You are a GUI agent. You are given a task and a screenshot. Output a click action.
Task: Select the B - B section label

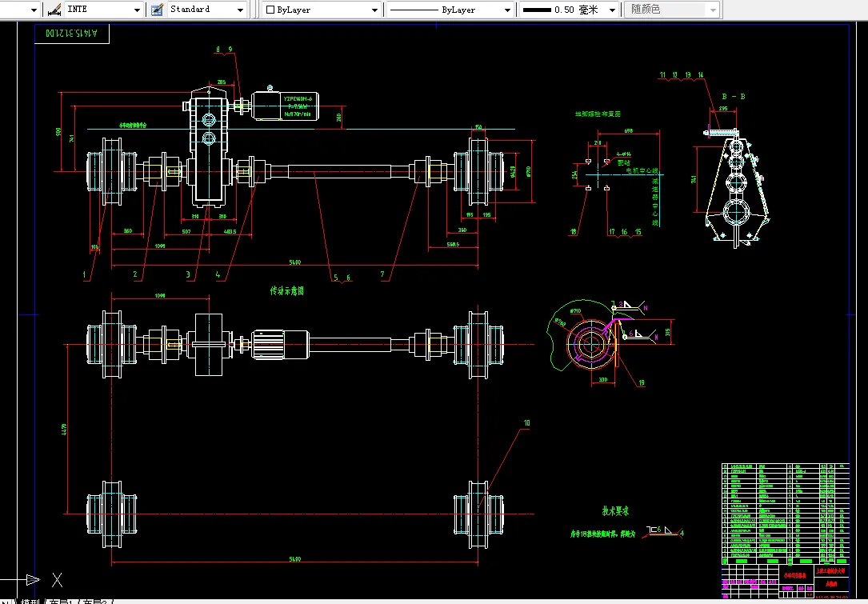click(x=734, y=96)
